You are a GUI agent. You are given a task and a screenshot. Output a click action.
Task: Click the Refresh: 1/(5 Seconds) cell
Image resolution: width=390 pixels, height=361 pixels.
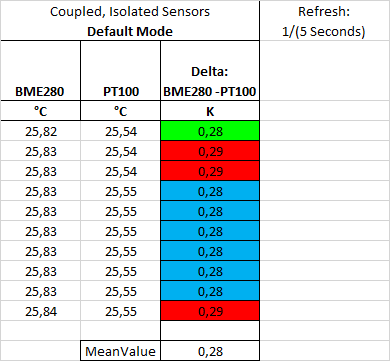pos(324,21)
